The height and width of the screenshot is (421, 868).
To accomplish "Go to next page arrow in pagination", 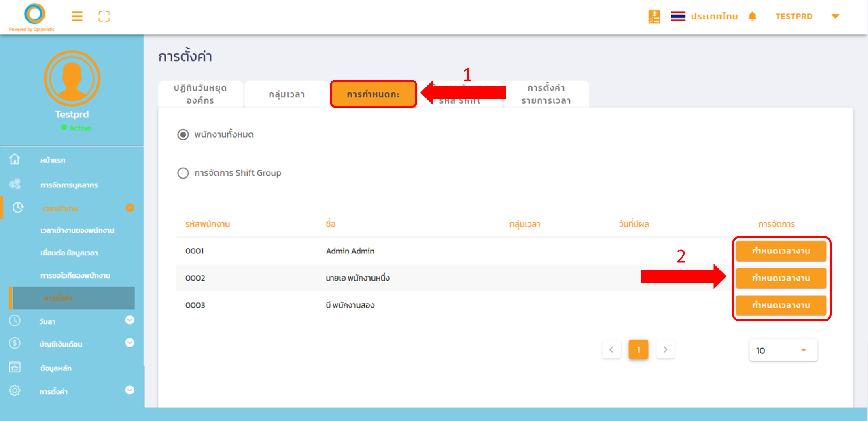I will (x=665, y=349).
